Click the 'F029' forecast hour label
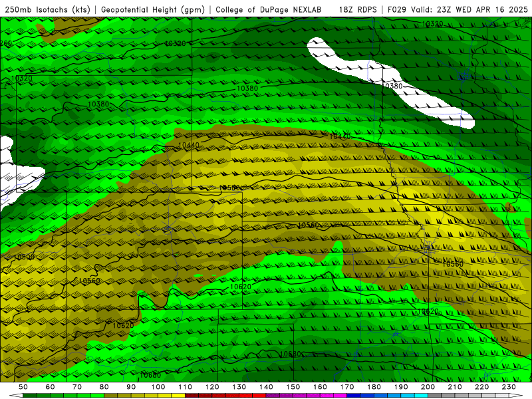 398,10
